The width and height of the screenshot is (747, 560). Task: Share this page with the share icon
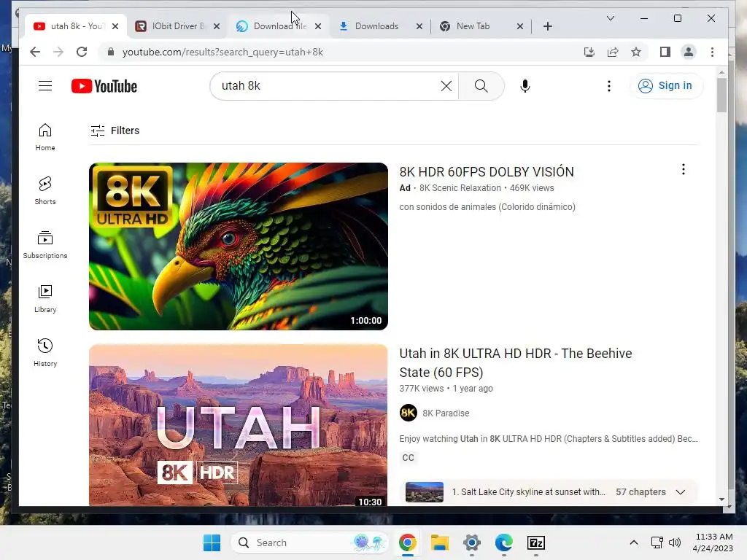(x=613, y=52)
